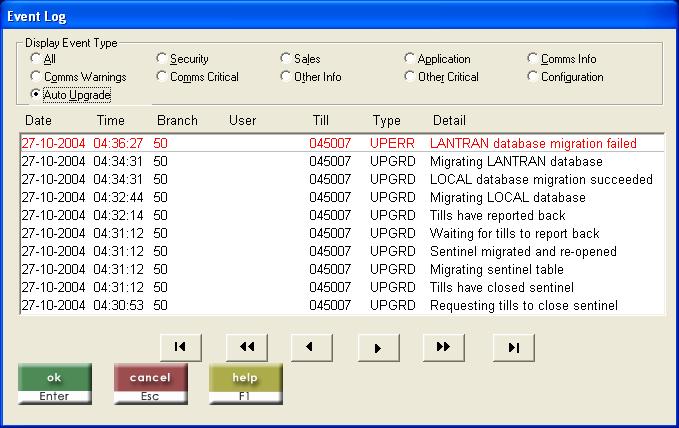Viewport: 679px width, 428px height.
Task: Click the Time column header
Action: [110, 120]
